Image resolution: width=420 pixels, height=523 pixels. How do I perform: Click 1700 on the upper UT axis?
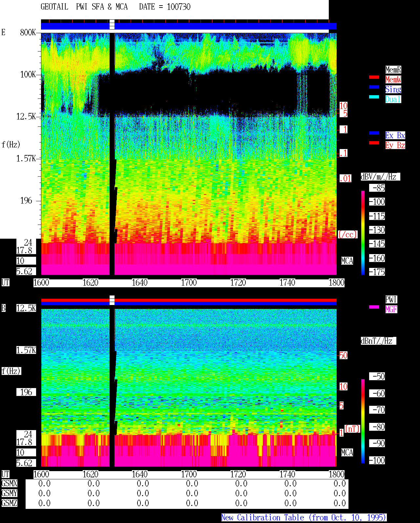click(x=189, y=283)
